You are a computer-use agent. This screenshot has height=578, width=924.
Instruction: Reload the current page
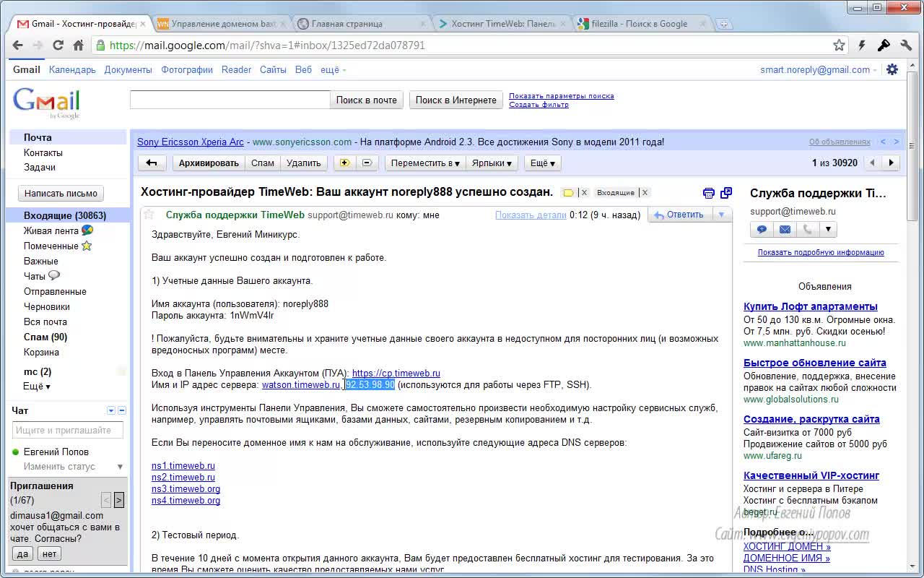click(x=58, y=45)
